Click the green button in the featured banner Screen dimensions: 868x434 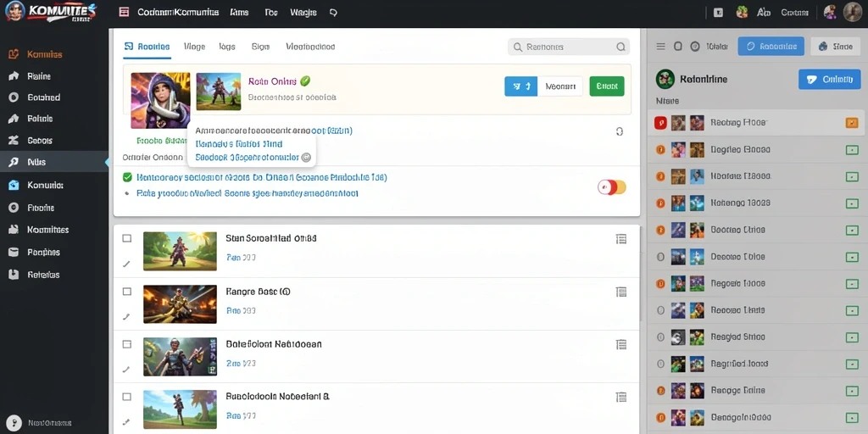point(607,86)
